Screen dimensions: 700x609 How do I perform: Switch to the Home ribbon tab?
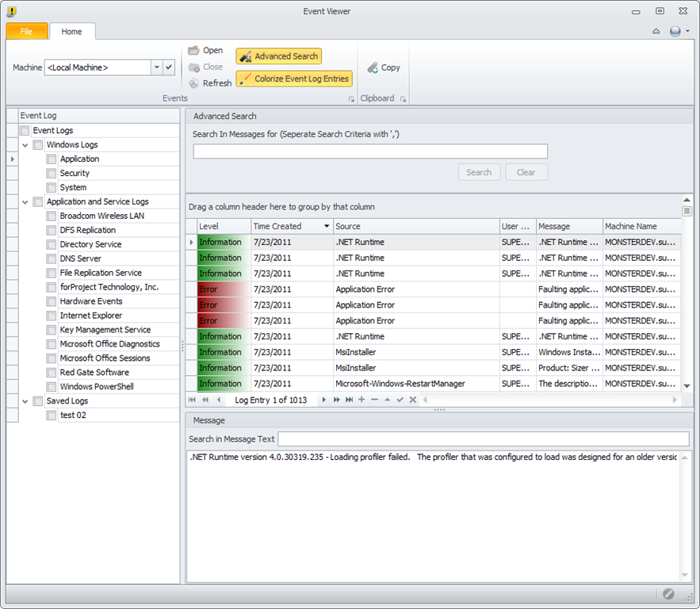pyautogui.click(x=71, y=31)
